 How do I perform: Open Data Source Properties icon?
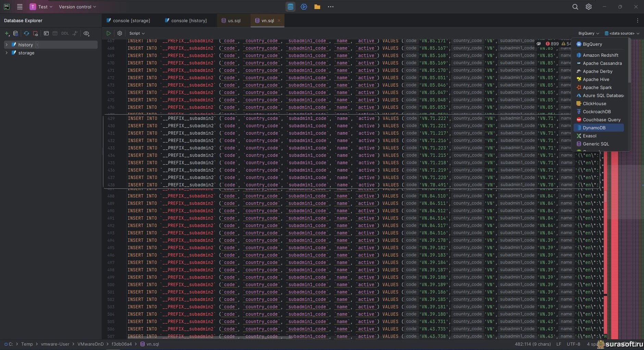click(x=15, y=34)
